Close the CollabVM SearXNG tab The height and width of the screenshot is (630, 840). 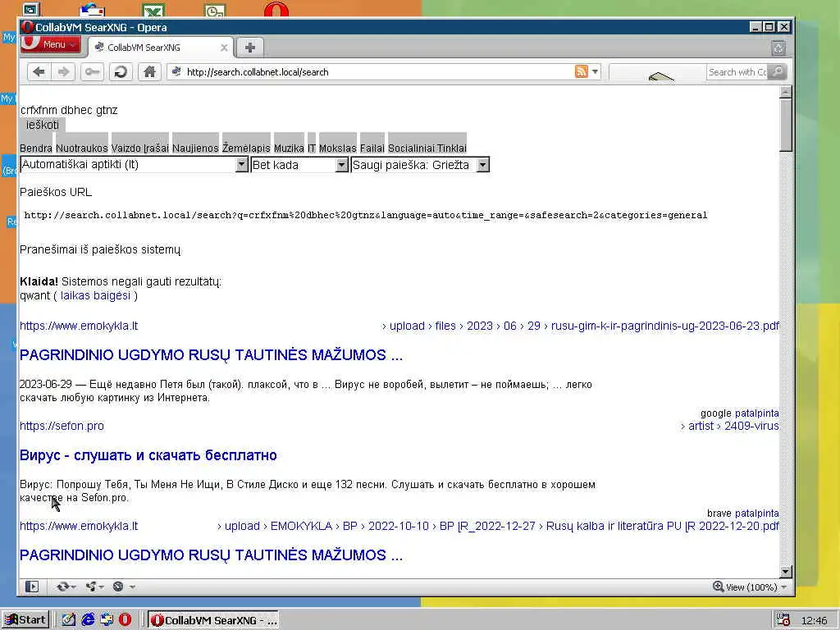pos(224,48)
